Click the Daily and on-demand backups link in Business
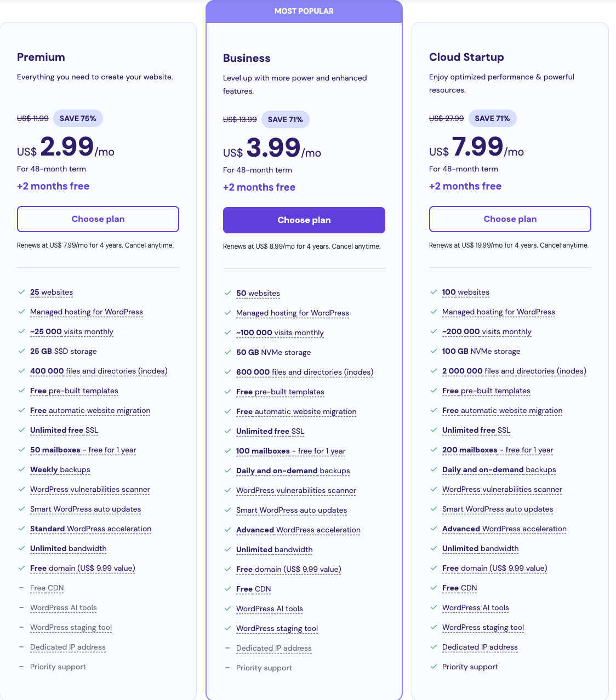Screen dimensions: 616x700 click(293, 471)
